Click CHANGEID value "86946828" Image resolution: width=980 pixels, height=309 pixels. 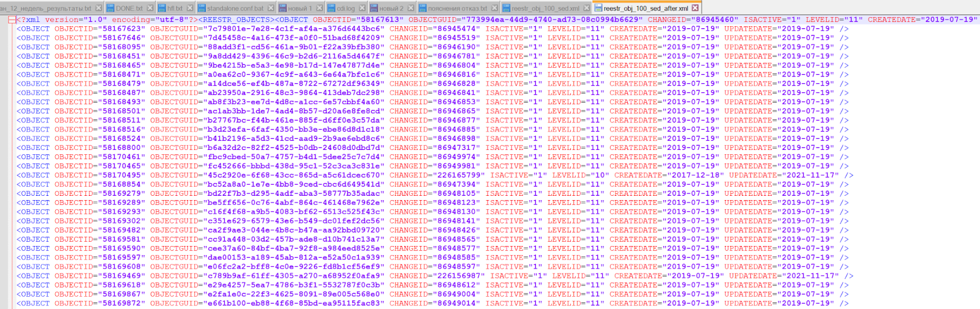[x=458, y=84]
